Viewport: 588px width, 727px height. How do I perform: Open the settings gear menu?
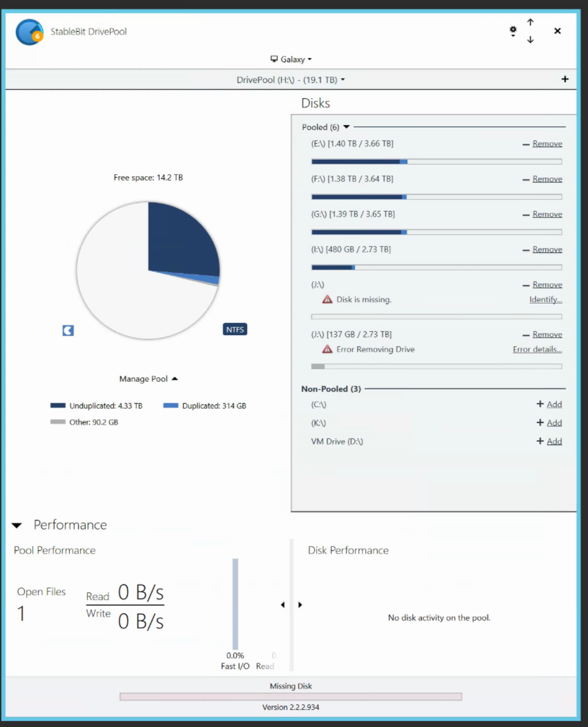coord(513,31)
